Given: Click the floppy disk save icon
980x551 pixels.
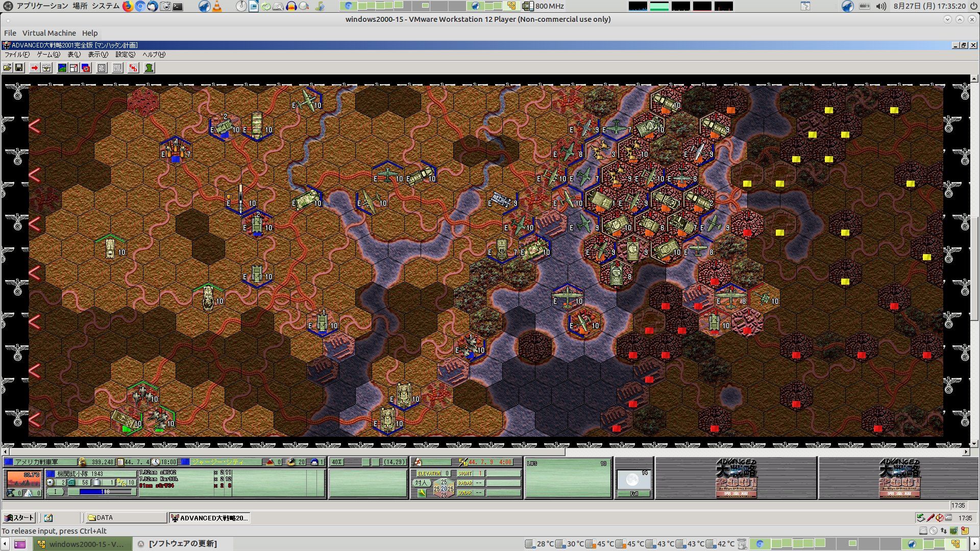Looking at the screenshot, I should pyautogui.click(x=19, y=68).
